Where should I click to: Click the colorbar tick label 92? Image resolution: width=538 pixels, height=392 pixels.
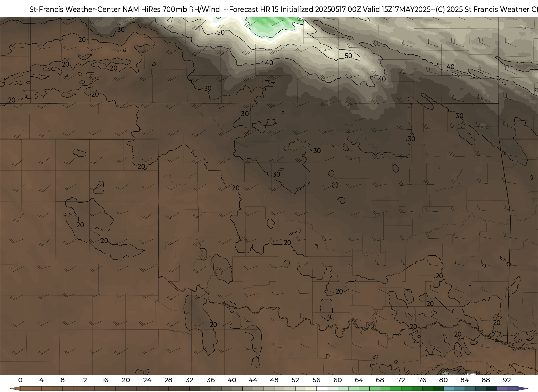pyautogui.click(x=507, y=380)
